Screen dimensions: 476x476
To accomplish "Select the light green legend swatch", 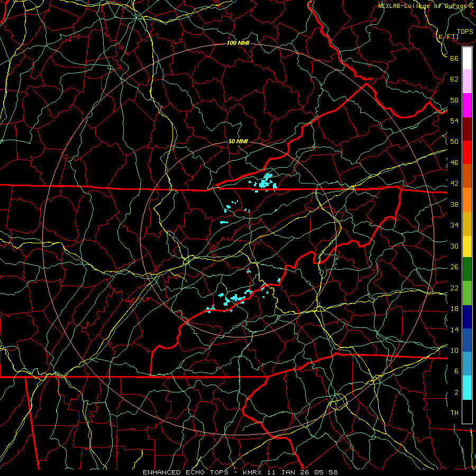I will [467, 293].
